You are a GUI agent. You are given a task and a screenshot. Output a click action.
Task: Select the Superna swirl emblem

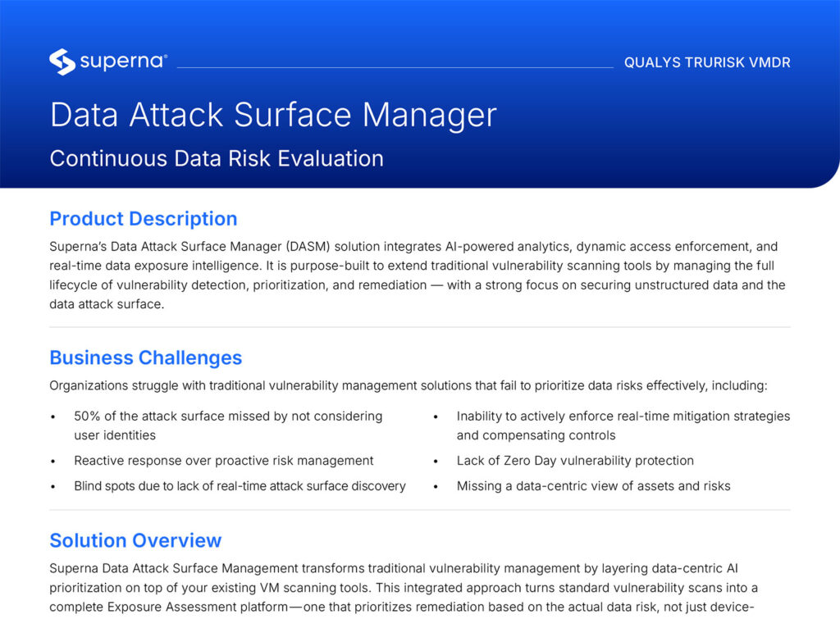pos(61,61)
